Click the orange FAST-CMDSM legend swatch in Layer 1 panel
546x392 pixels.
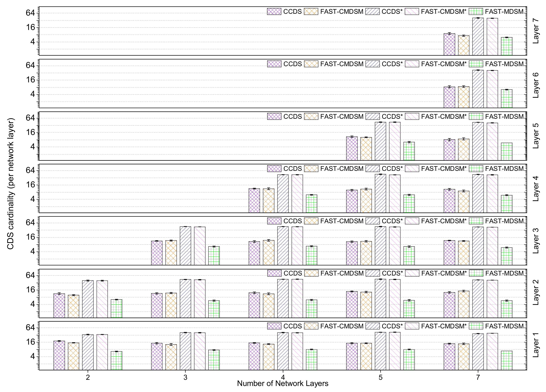[311, 326]
